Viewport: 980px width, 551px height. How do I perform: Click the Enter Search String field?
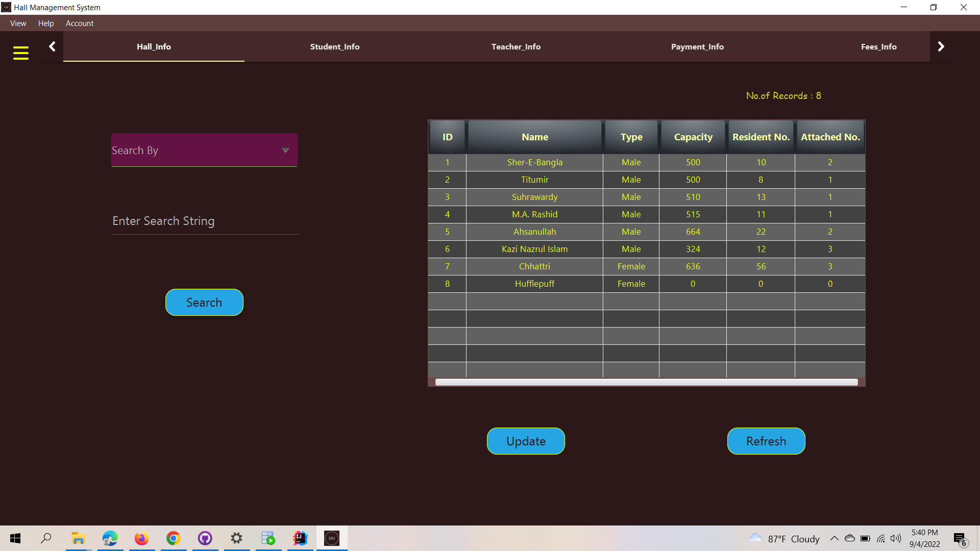click(204, 221)
